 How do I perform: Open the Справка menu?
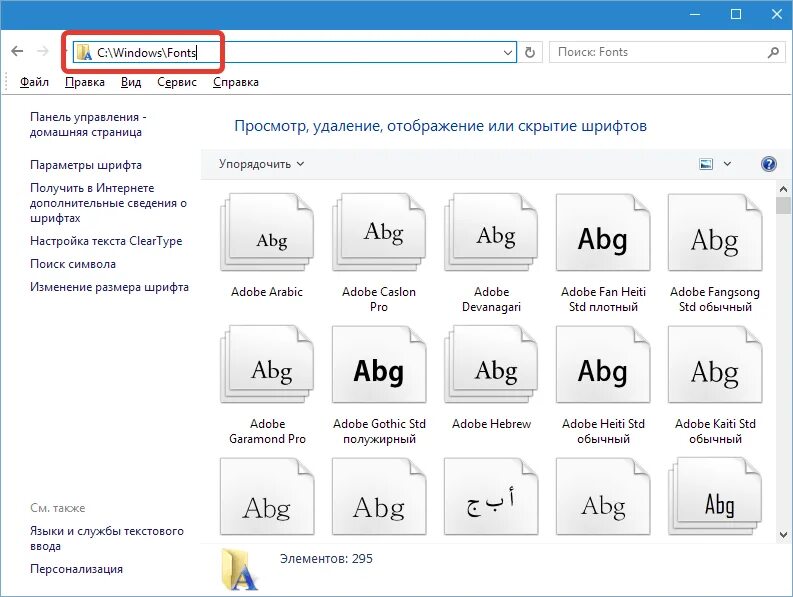[x=236, y=82]
